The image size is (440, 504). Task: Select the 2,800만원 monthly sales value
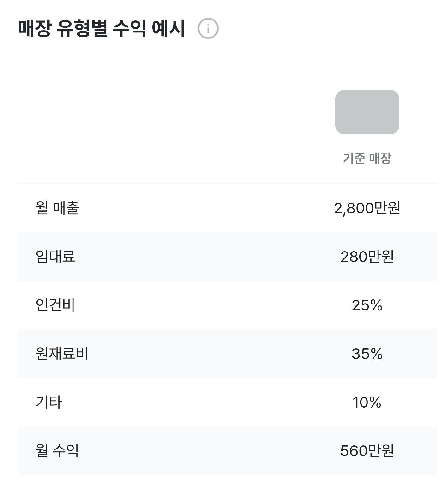(367, 208)
